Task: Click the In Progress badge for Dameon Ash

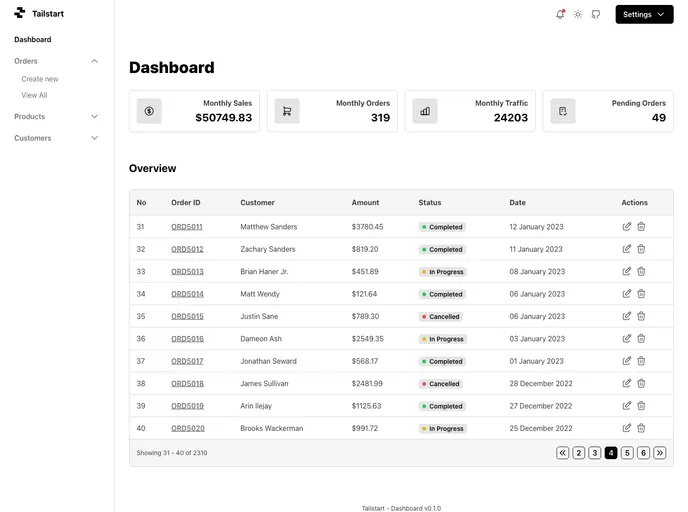Action: [442, 339]
